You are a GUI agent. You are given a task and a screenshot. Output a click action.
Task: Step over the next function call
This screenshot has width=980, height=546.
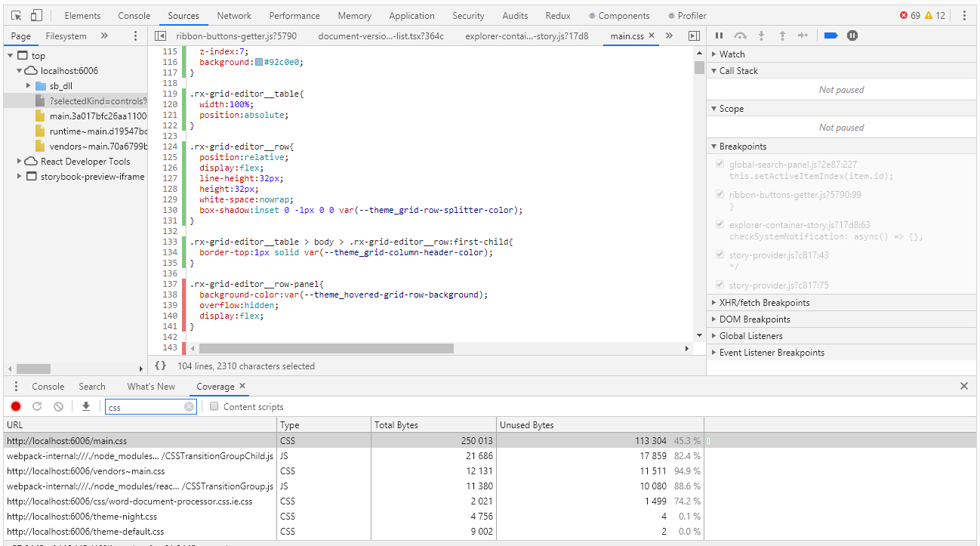point(741,35)
